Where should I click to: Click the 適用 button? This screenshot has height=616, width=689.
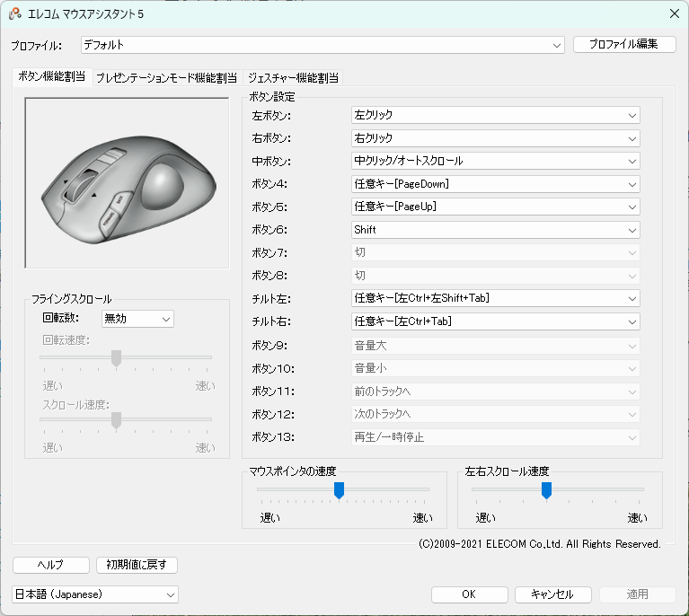638,594
